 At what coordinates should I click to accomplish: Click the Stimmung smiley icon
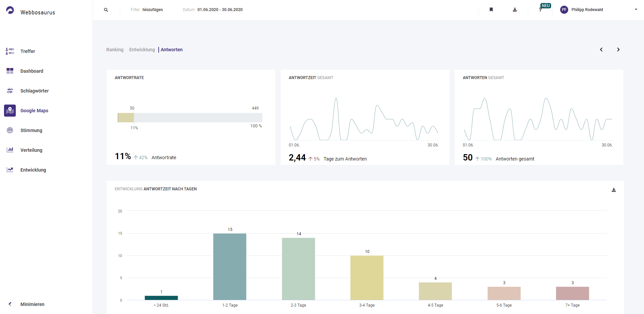click(x=10, y=130)
